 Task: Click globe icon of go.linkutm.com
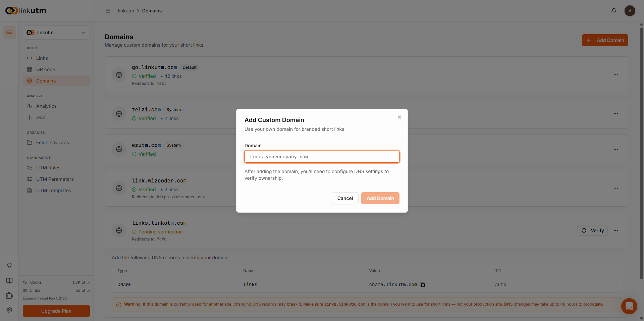[x=119, y=75]
